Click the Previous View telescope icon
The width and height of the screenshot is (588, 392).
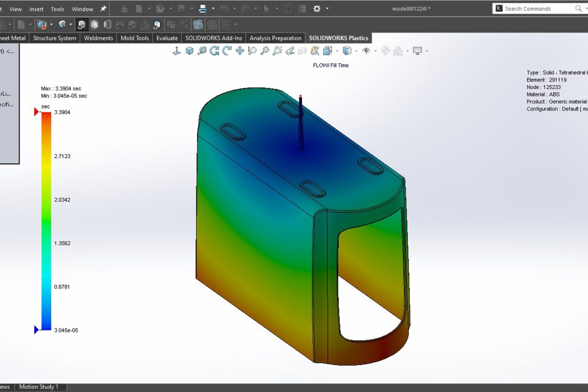click(290, 51)
